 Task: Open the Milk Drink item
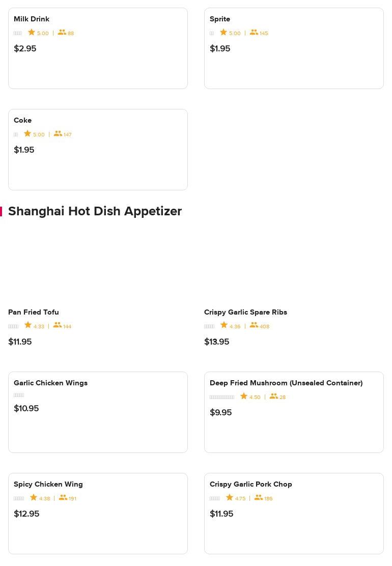click(x=32, y=19)
